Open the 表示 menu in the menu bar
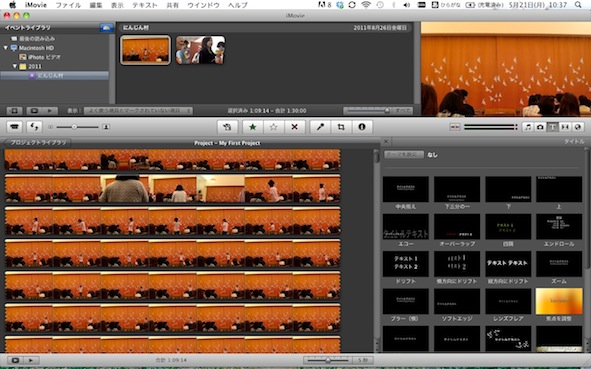 (117, 5)
